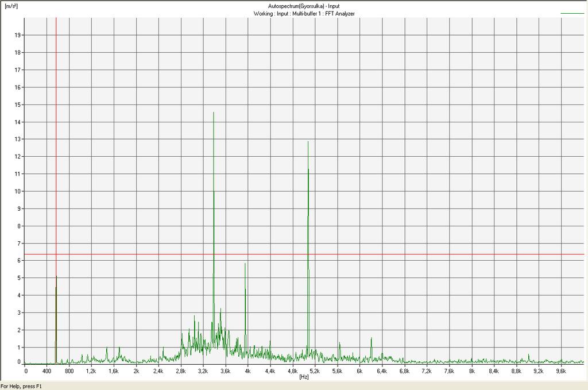
Task: Click the 1,6k frequency axis label
Action: 114,371
